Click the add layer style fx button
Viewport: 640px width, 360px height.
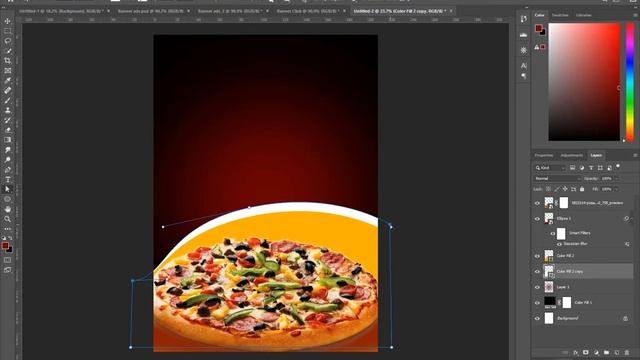[576, 352]
